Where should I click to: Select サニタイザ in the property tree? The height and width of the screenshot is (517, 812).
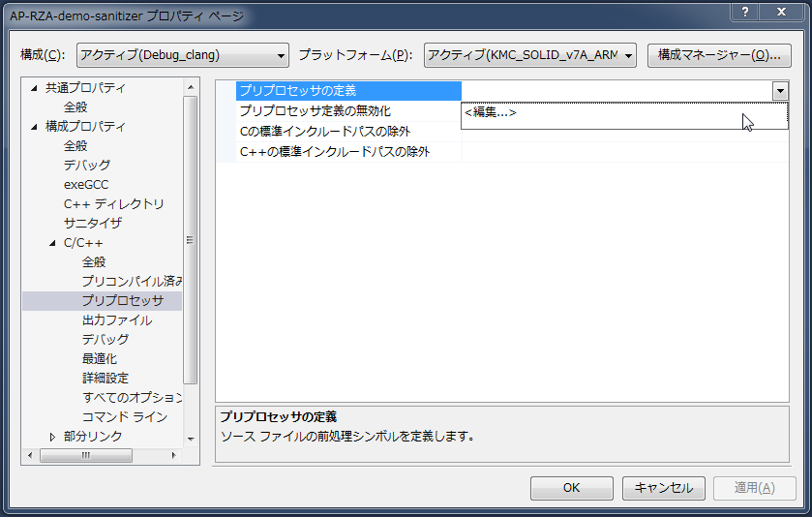93,223
